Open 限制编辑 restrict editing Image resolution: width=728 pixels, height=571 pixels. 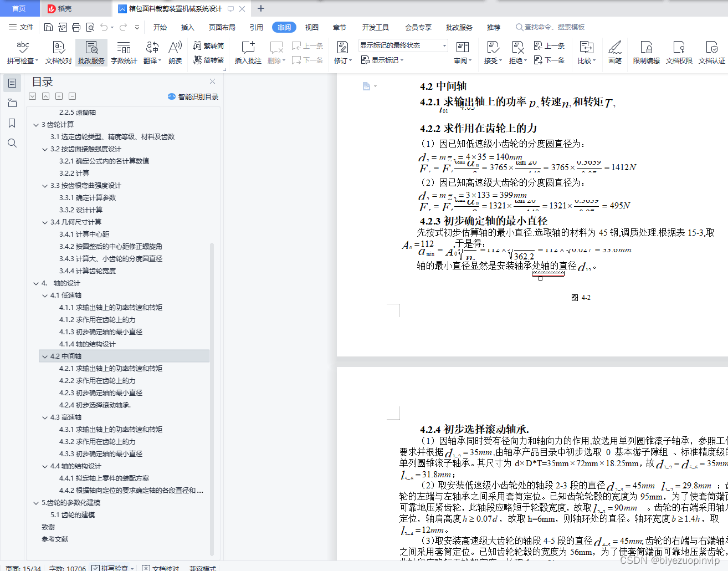(647, 53)
